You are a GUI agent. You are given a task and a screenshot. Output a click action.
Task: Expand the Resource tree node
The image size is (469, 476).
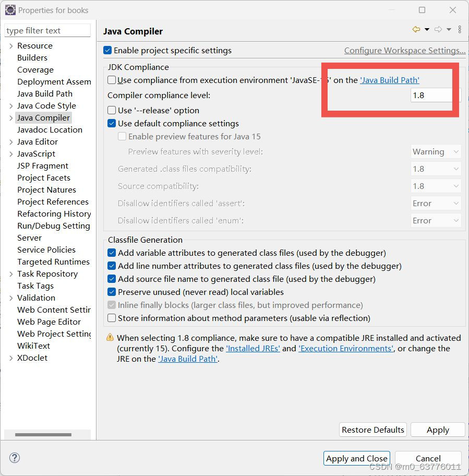(x=10, y=45)
